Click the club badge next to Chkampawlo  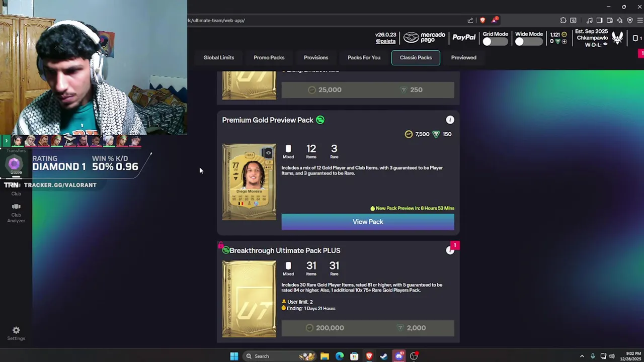pyautogui.click(x=618, y=38)
